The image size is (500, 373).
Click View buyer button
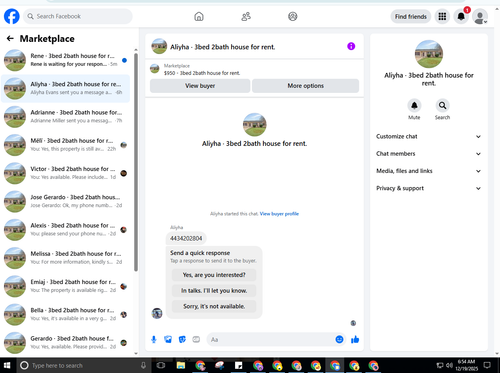200,86
